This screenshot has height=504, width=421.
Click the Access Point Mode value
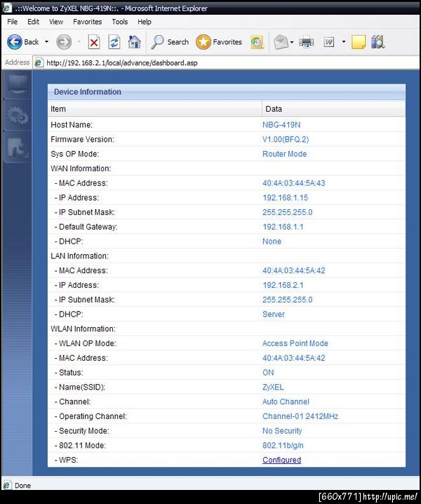[295, 343]
